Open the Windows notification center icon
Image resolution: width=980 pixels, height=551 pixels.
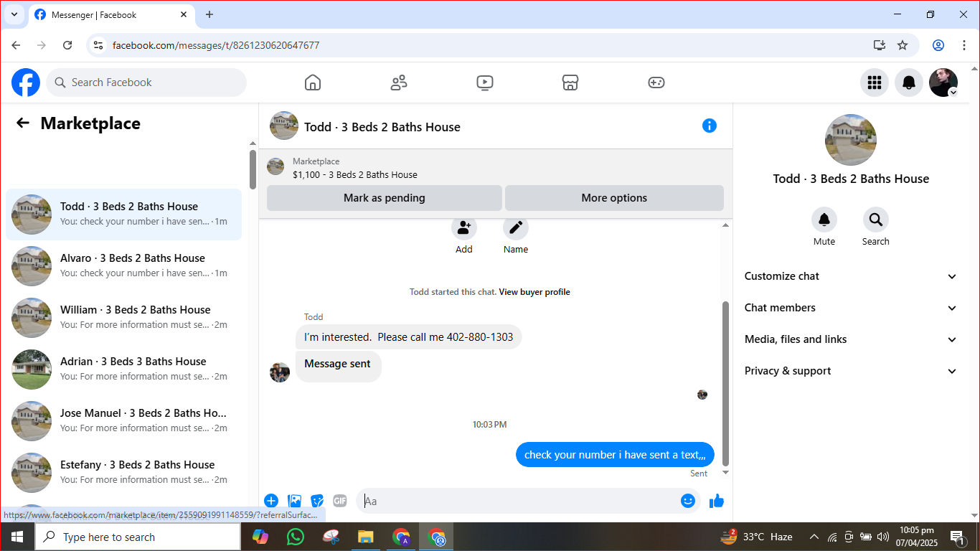click(x=957, y=537)
